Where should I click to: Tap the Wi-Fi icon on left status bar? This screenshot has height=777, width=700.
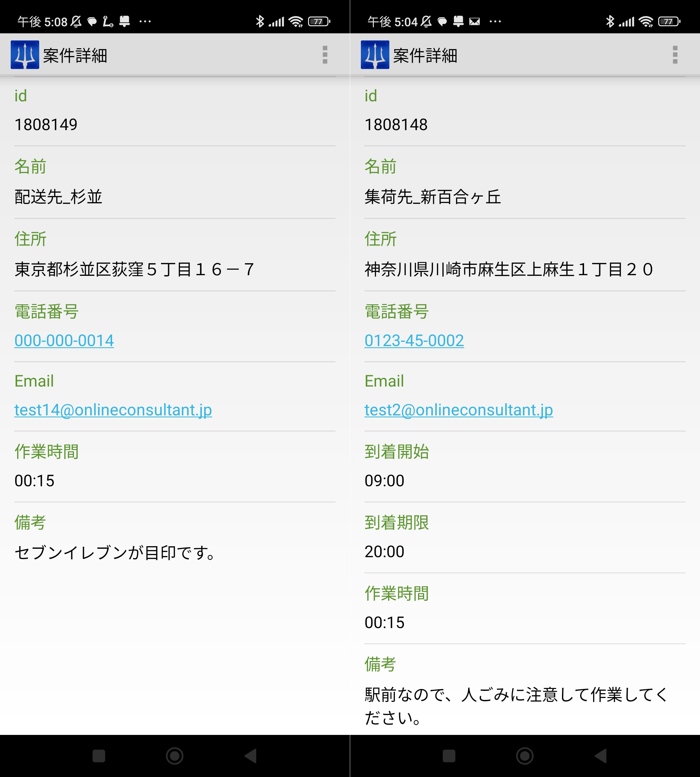[296, 22]
